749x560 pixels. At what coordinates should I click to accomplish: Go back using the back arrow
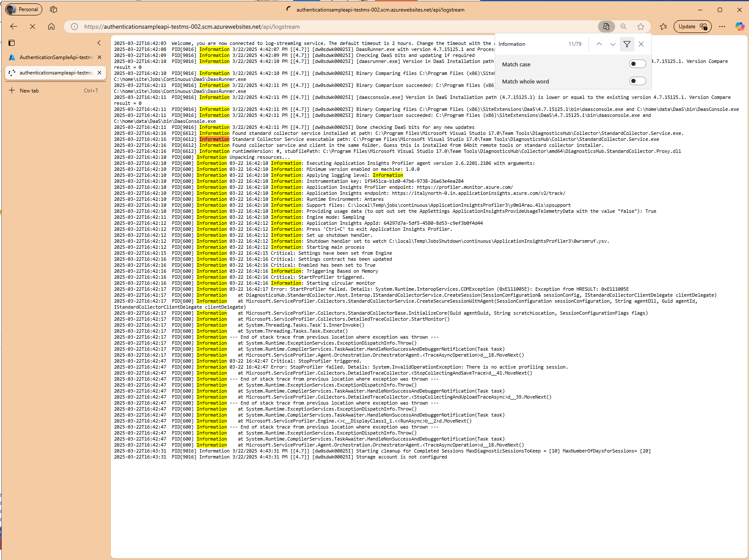(x=14, y=26)
